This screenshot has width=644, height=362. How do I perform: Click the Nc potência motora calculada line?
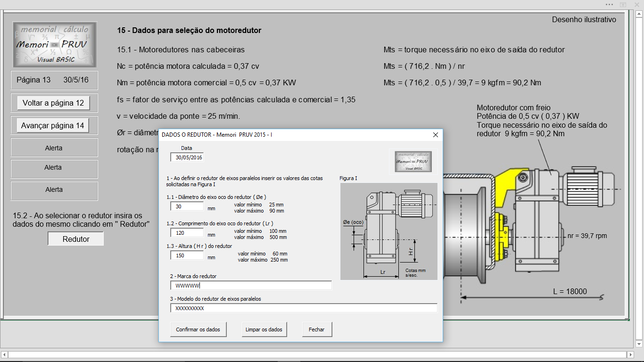click(x=188, y=66)
